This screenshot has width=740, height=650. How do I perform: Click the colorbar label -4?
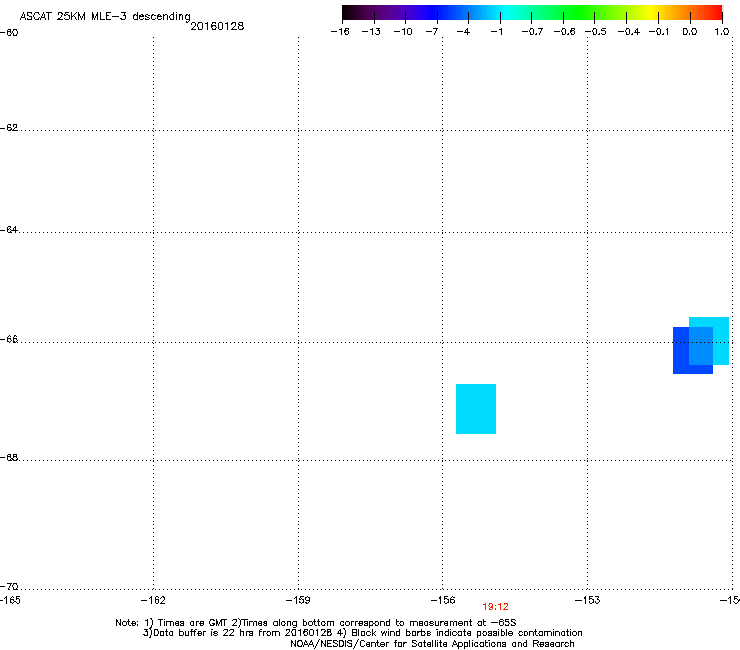click(463, 32)
